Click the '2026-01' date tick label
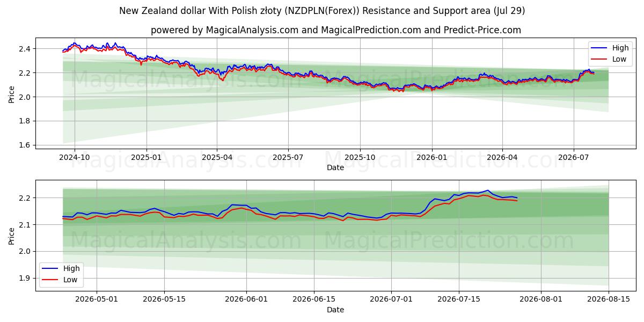The height and width of the screenshot is (322, 644). [x=432, y=158]
